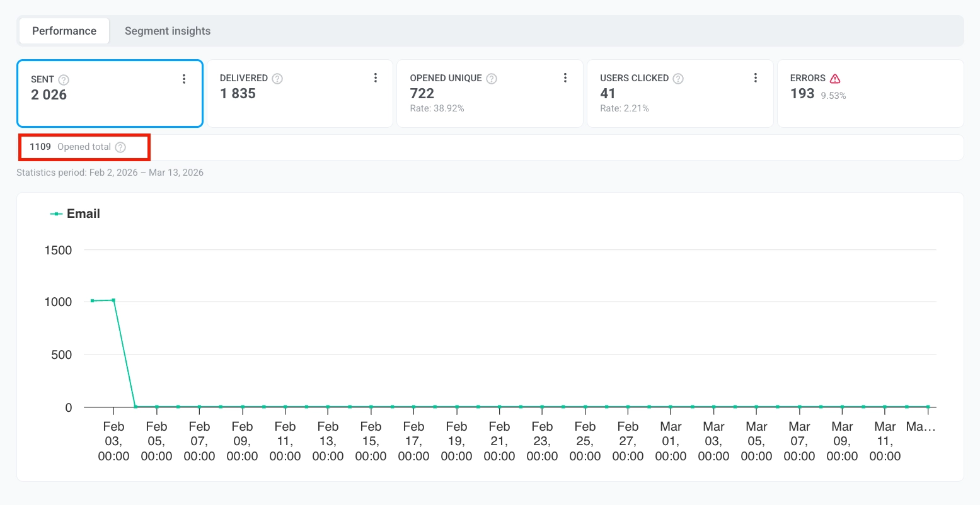Open the kebab menu on OPENED UNIQUE
The image size is (980, 505).
(565, 78)
